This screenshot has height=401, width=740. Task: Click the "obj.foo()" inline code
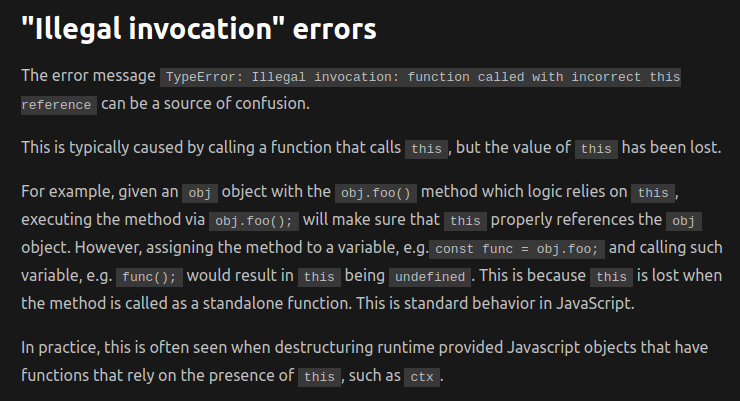click(376, 193)
